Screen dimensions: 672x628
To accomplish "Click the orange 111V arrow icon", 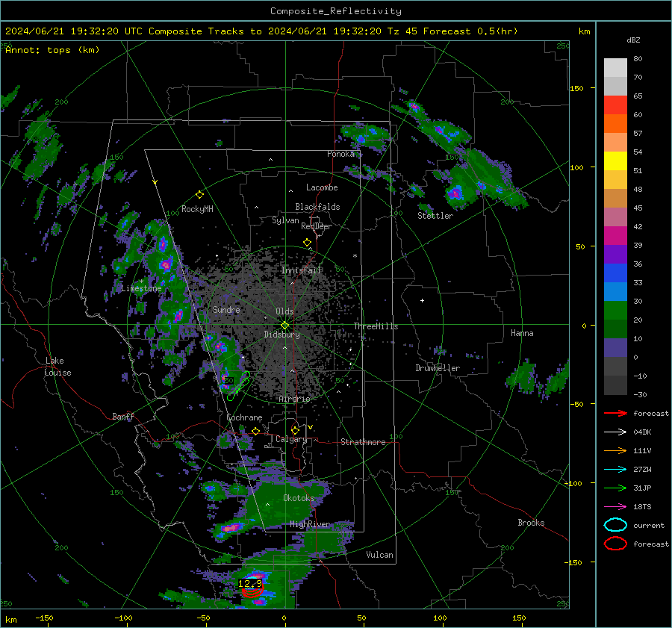I will pos(615,450).
